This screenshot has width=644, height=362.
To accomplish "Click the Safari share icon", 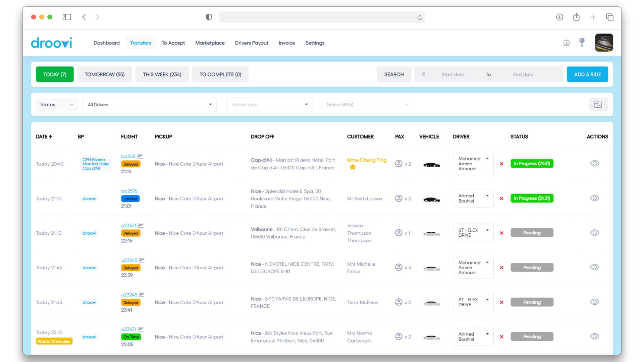I will [x=576, y=17].
